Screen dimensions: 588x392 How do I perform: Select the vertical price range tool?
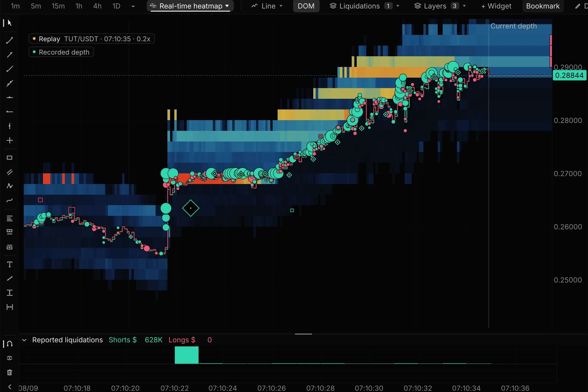[x=9, y=293]
